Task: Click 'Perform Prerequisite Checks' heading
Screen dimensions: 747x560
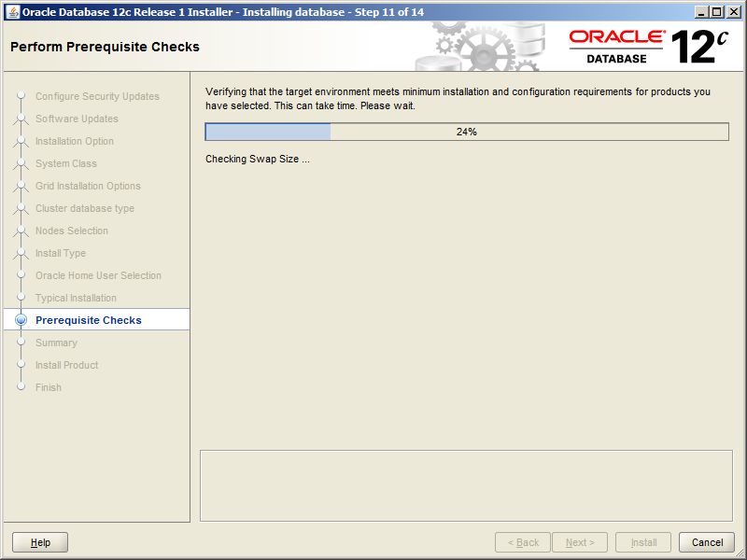Action: click(x=105, y=47)
